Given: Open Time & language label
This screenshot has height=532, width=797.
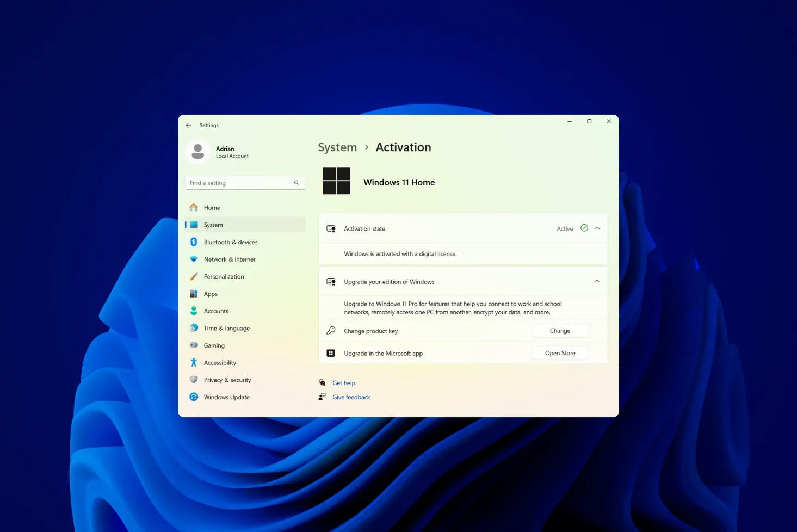Looking at the screenshot, I should tap(227, 329).
